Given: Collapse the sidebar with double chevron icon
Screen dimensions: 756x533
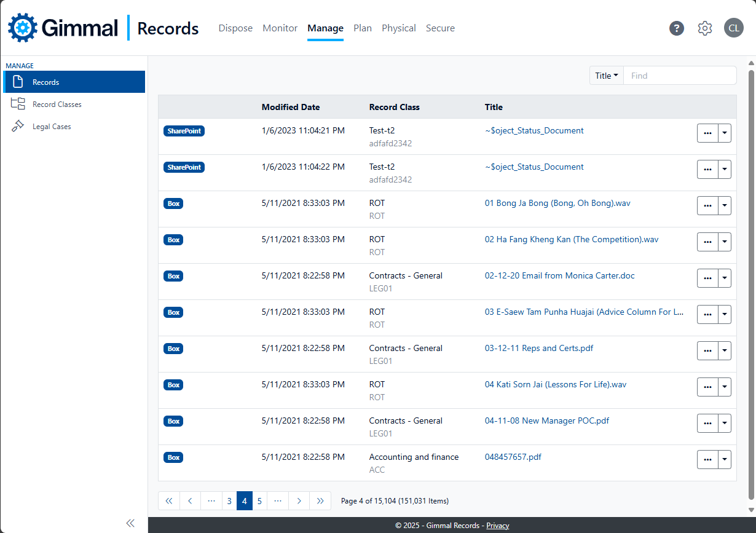Looking at the screenshot, I should (x=130, y=523).
